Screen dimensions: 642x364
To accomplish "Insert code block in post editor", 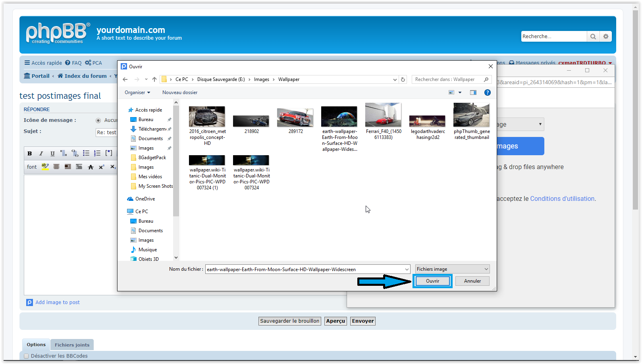I will [x=75, y=153].
